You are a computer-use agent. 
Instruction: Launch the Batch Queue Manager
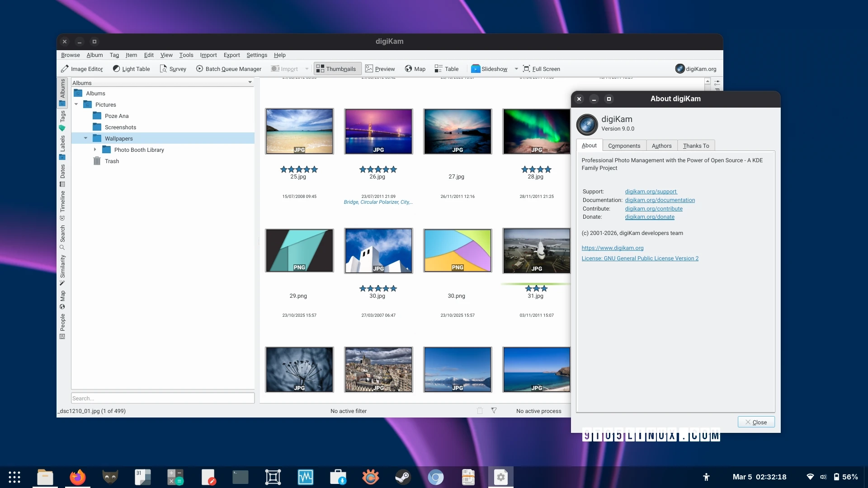click(x=229, y=69)
